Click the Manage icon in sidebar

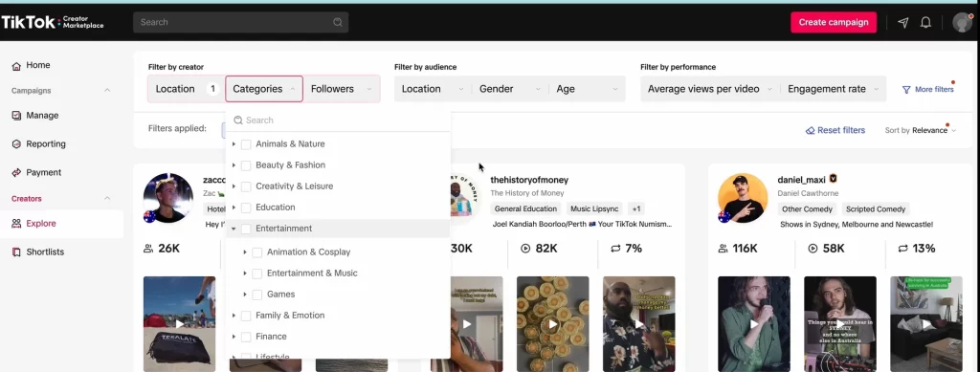tap(16, 116)
